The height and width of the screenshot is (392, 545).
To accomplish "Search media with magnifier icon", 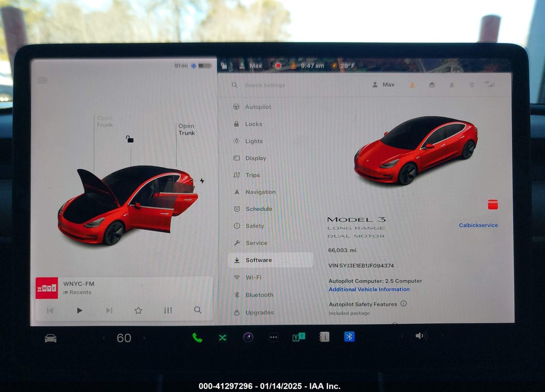I will (x=197, y=310).
